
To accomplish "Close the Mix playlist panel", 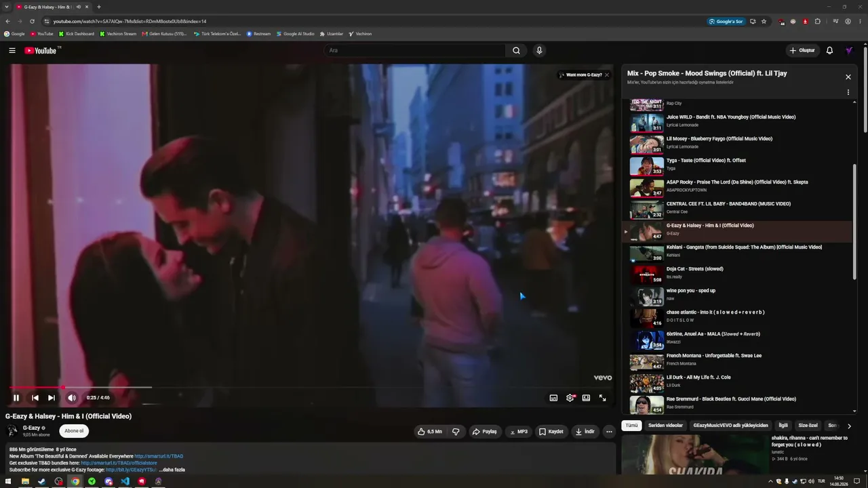I will click(x=848, y=77).
